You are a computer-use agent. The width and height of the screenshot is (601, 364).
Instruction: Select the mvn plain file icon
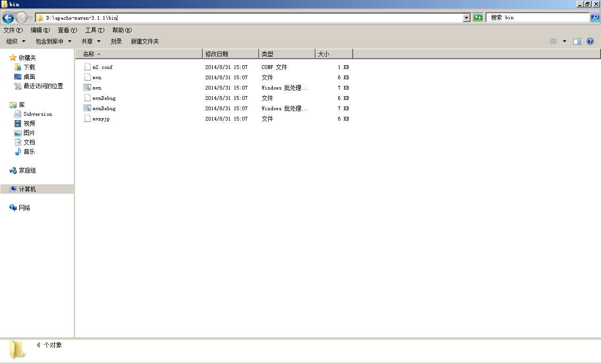click(87, 77)
